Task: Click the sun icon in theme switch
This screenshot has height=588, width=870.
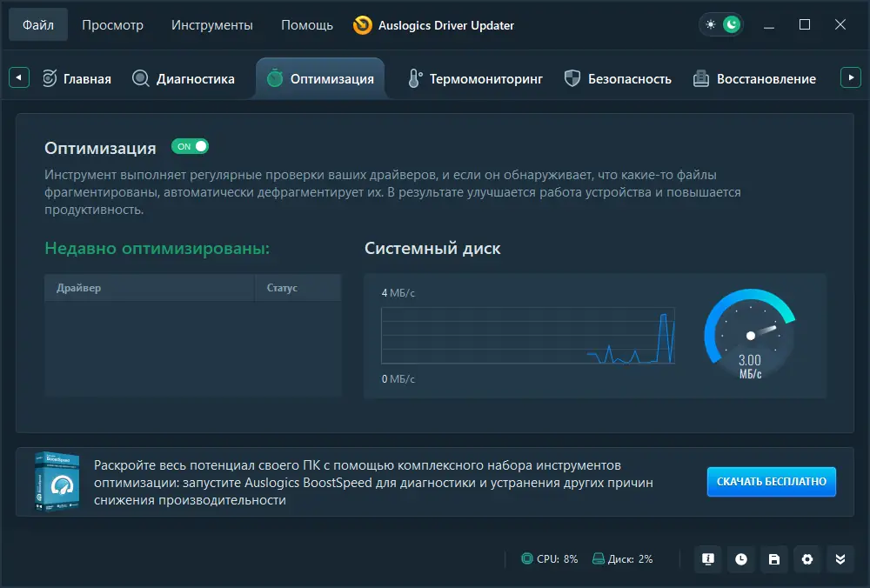Action: coord(710,25)
